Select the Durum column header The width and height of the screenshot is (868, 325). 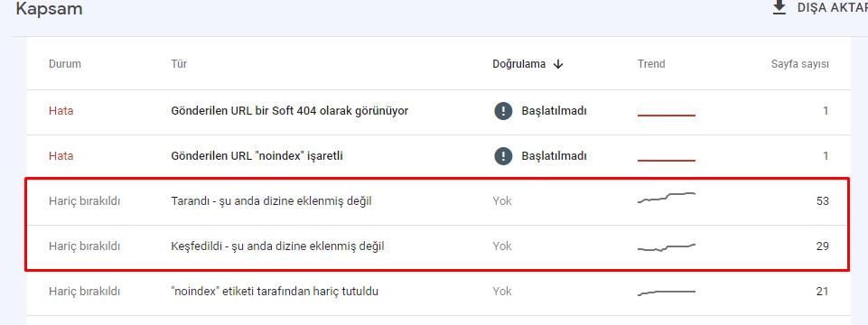click(65, 64)
